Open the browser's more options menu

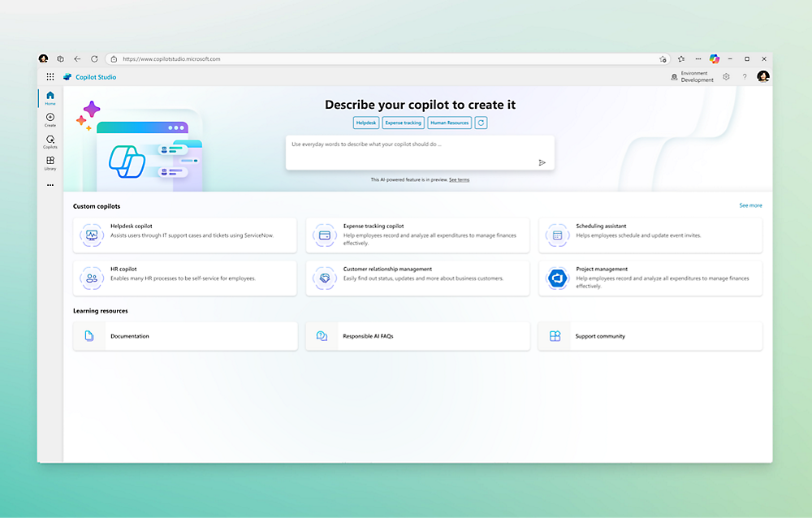click(698, 58)
